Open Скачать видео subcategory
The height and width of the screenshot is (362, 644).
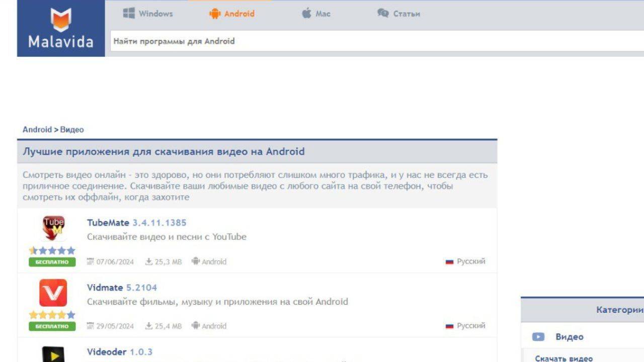click(564, 358)
